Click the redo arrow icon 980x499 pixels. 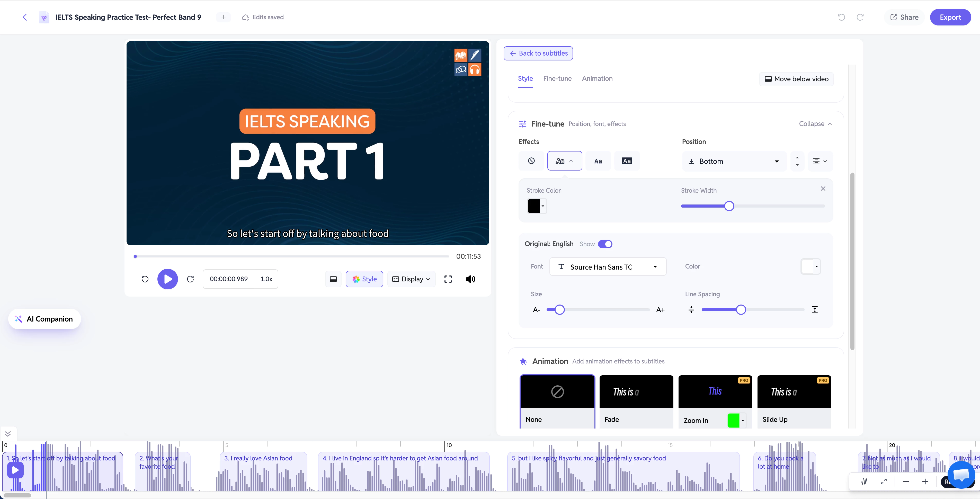(x=860, y=17)
